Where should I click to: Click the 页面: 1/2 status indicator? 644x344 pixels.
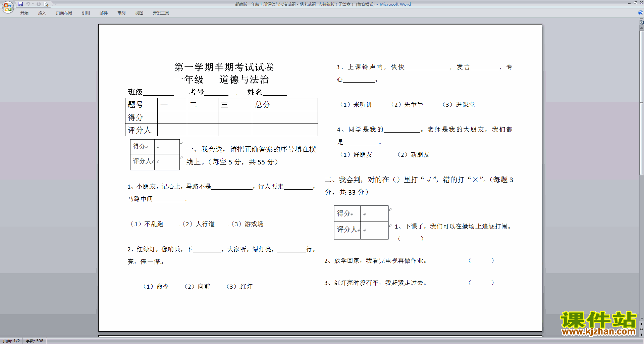[x=11, y=341]
